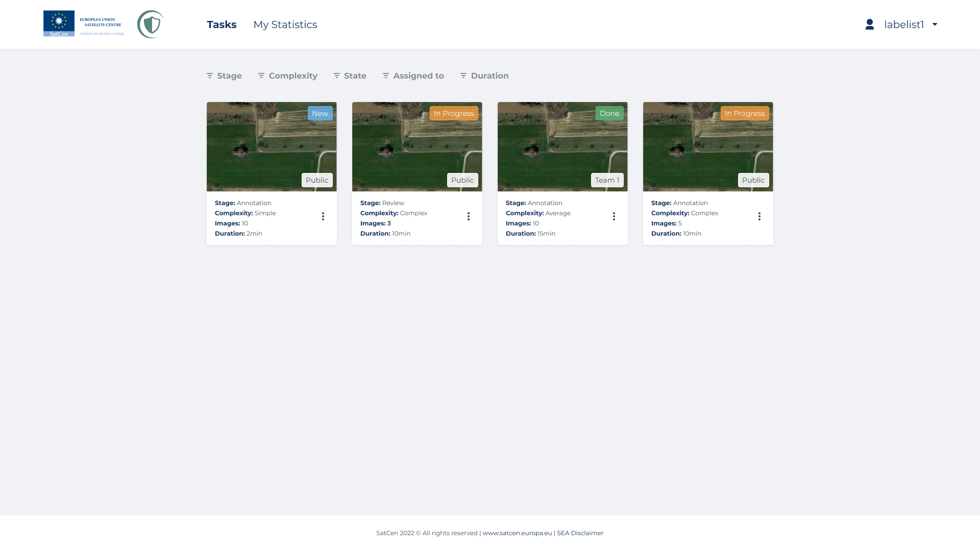The image size is (980, 551).
Task: Open the Duration filter dropdown
Action: (484, 76)
